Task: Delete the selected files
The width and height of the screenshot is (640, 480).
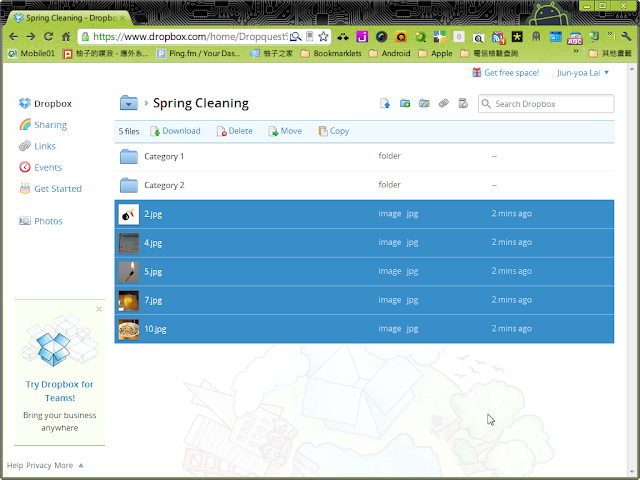Action: pyautogui.click(x=235, y=131)
